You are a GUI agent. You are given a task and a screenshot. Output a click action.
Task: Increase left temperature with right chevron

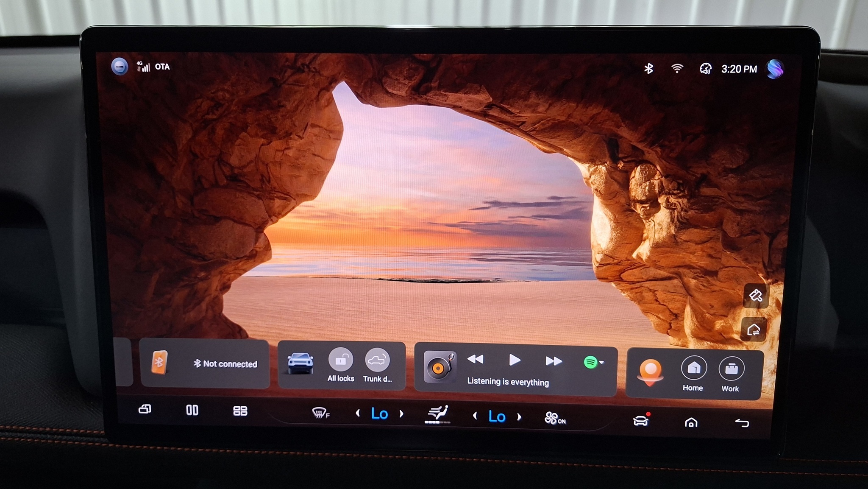(401, 414)
